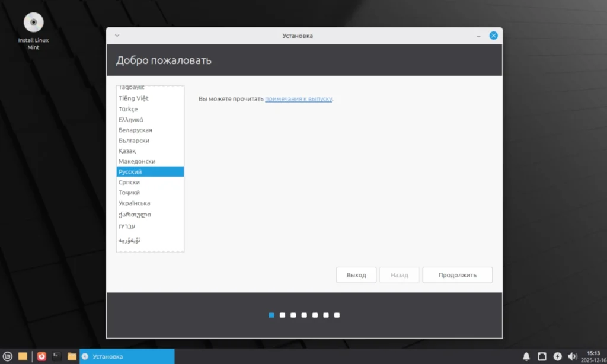Open the Install Linux Mint desktop icon

[x=33, y=31]
